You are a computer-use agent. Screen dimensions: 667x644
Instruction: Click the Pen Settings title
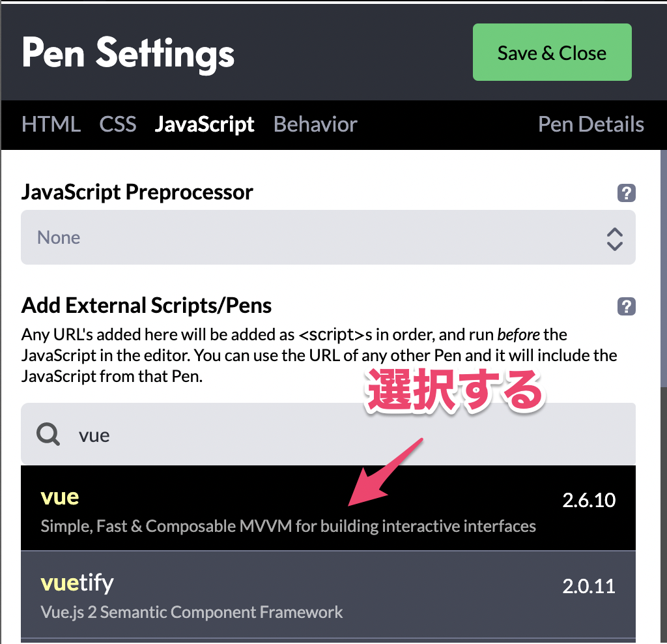point(128,53)
